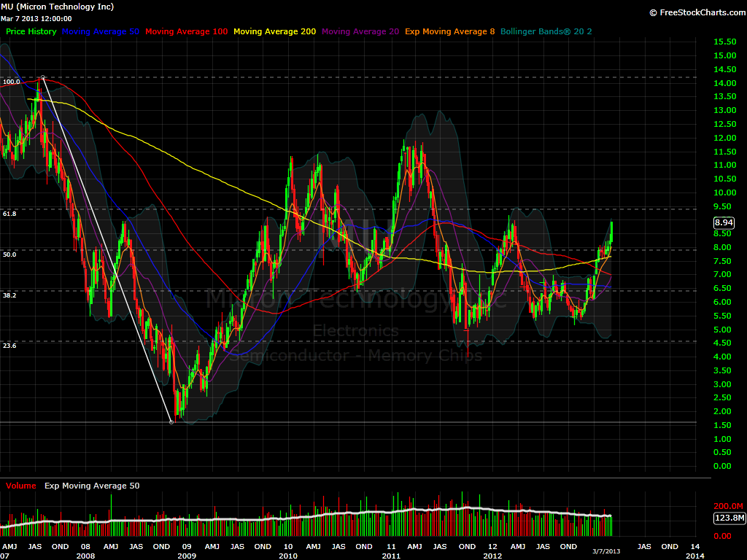747x560 pixels.
Task: Toggle the Moving Average 20 indicator
Action: 360,31
